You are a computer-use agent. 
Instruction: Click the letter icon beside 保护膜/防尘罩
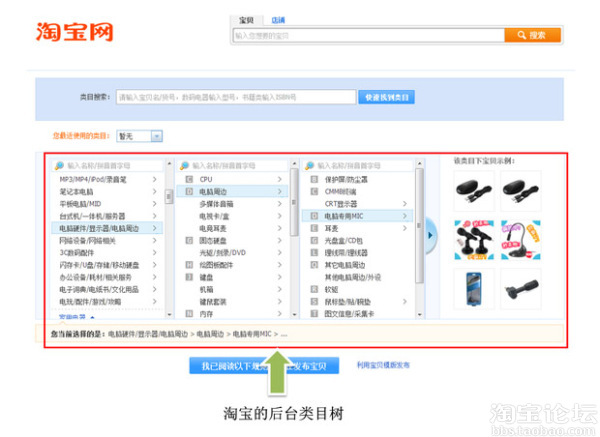coord(314,179)
